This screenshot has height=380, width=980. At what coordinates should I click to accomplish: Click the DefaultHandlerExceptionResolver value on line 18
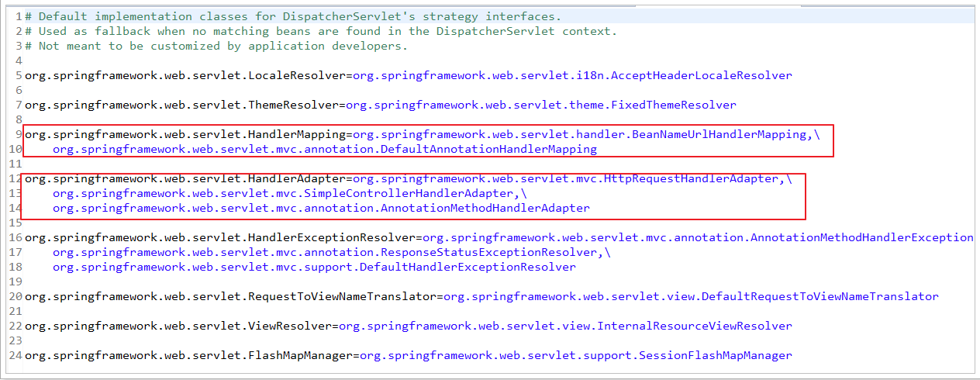[x=314, y=267]
